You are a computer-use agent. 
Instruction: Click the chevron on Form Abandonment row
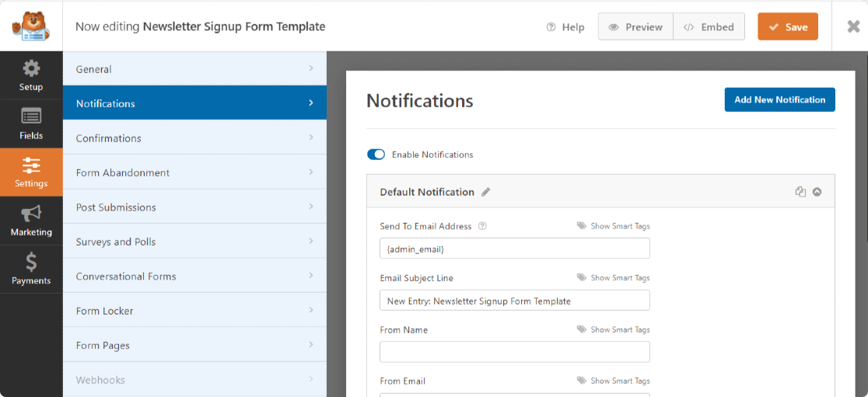[x=311, y=172]
